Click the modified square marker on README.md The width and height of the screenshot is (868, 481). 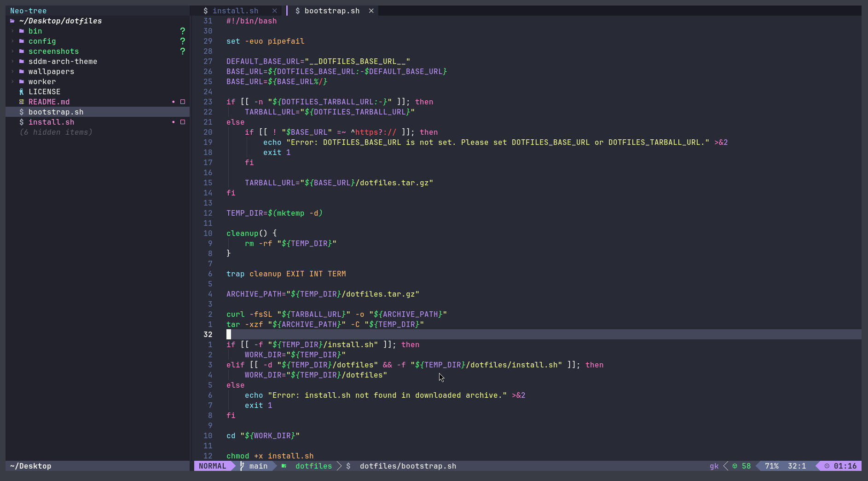coord(183,102)
